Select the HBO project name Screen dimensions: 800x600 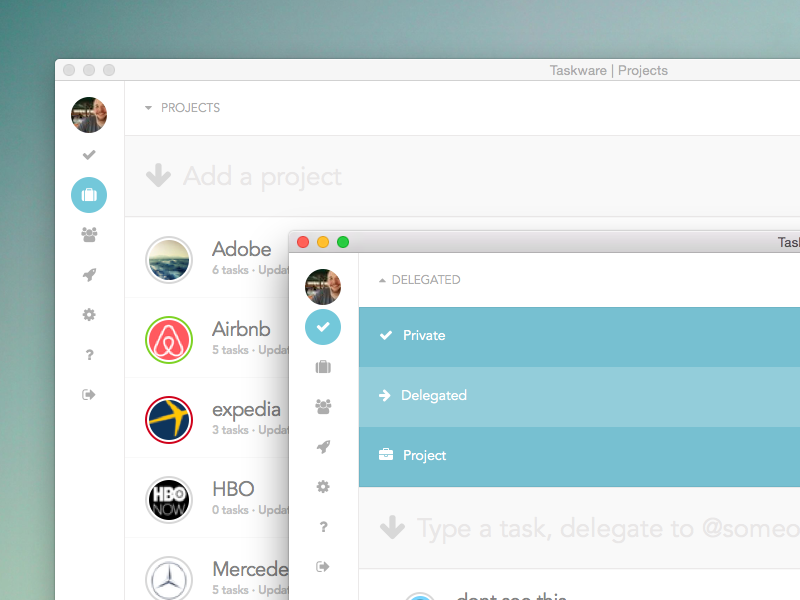pyautogui.click(x=233, y=489)
